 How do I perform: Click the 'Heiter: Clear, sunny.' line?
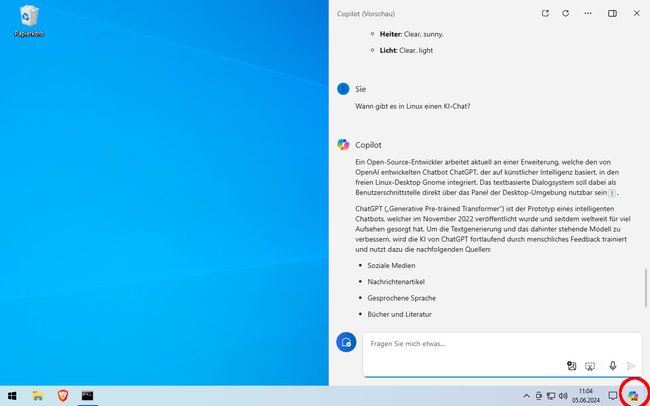point(411,34)
